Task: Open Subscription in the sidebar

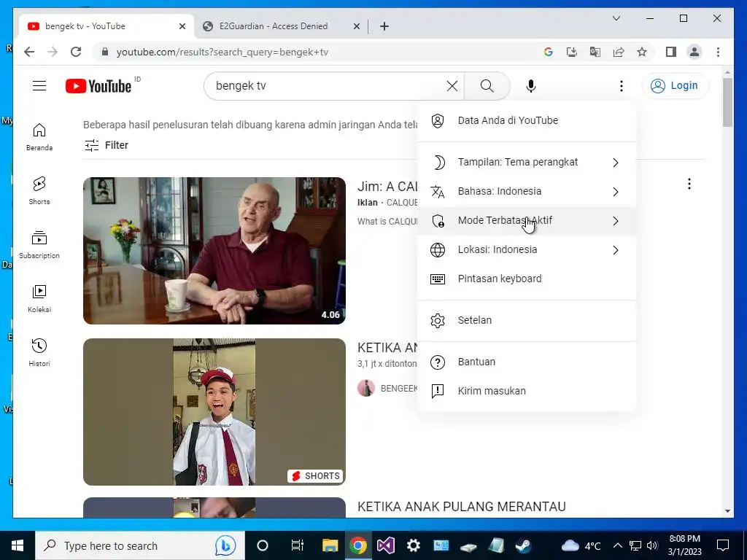Action: pos(39,245)
